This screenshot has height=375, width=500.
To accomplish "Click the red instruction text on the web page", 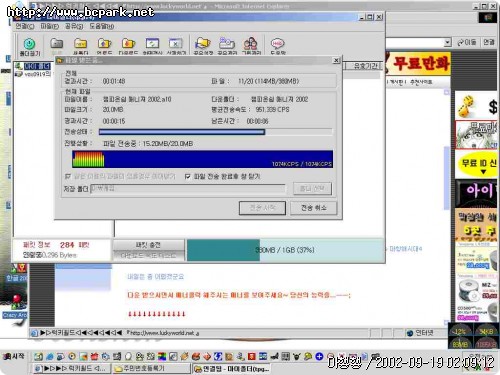I will pos(239,295).
